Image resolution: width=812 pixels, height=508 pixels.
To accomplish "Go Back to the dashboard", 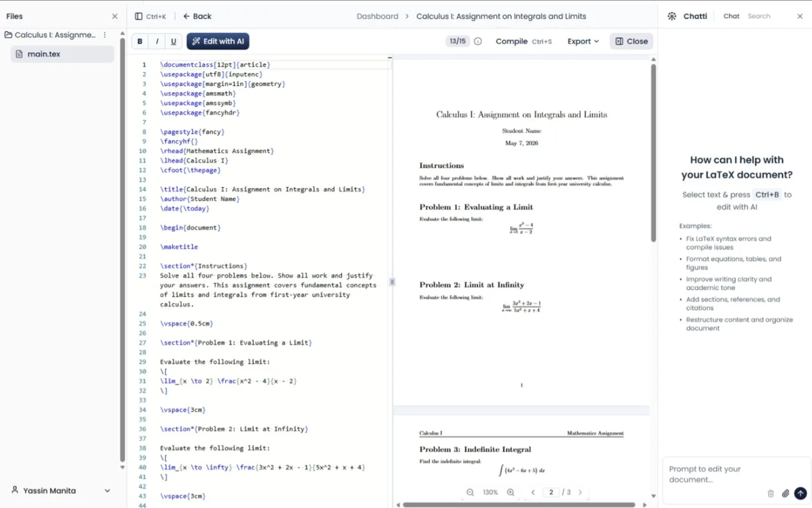I will (197, 16).
